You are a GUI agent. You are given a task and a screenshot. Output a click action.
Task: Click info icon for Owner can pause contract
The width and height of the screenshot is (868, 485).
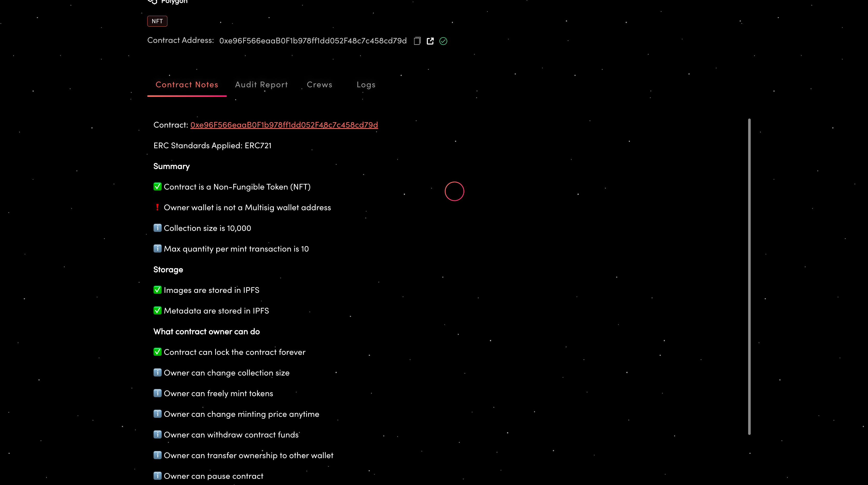[157, 475]
